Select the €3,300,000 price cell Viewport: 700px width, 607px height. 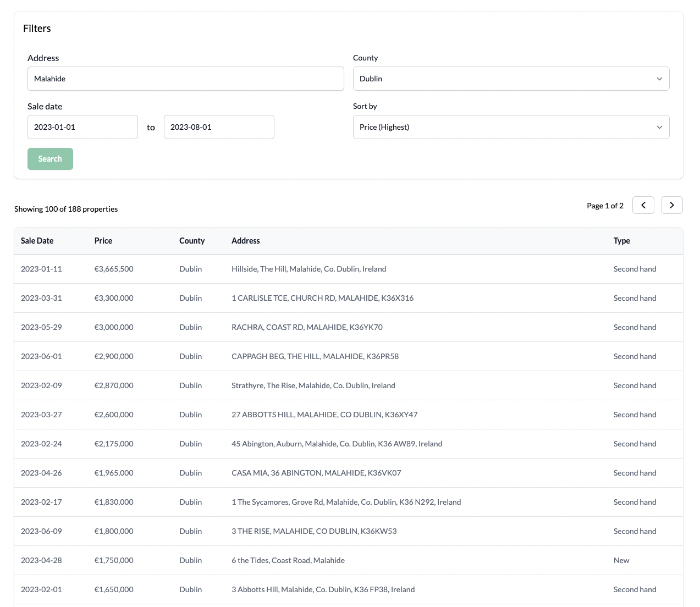pyautogui.click(x=114, y=298)
